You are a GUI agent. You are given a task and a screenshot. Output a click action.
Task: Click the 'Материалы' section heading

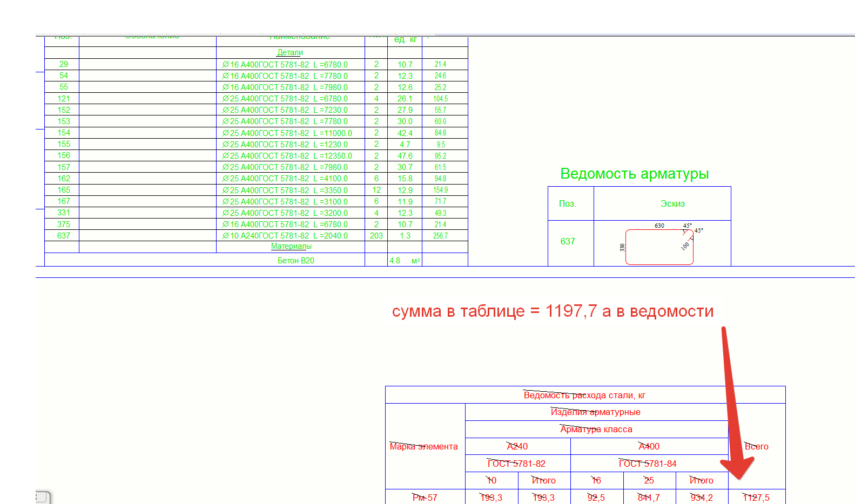[x=291, y=246]
